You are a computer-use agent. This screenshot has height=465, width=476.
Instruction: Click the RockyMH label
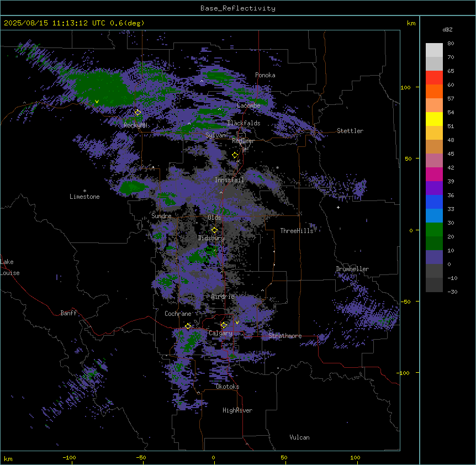point(135,125)
